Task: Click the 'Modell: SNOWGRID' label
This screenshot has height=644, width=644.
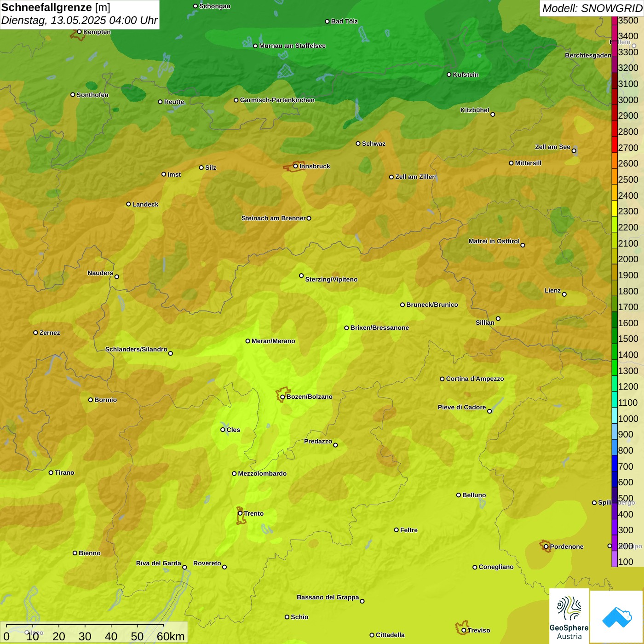Action: click(592, 8)
